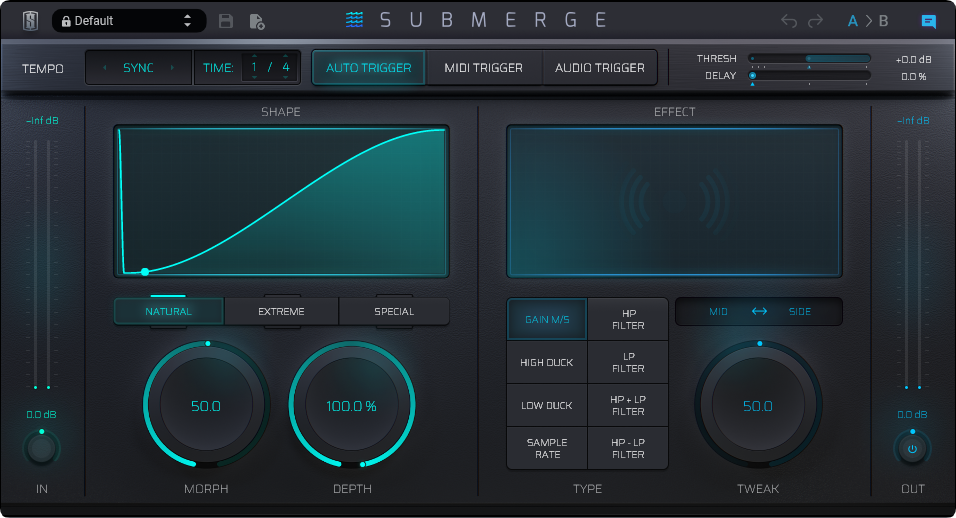Click the +0.0 dB threshold value
This screenshot has width=956, height=518.
point(913,60)
